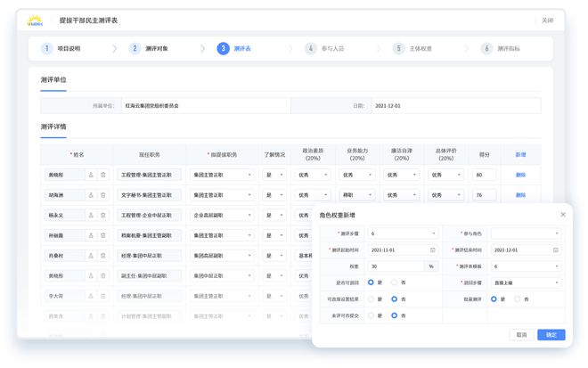Select 否 for 可直接设置结果

[x=394, y=299]
